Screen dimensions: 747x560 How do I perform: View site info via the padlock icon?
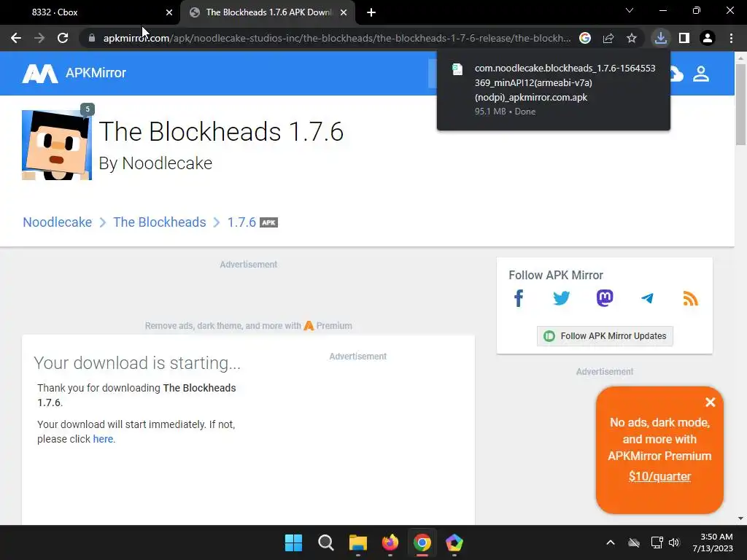point(91,38)
